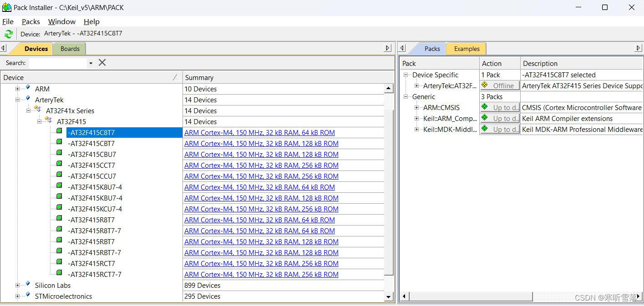The height and width of the screenshot is (306, 644).
Task: Open summary link for AT32F415C8T7
Action: pyautogui.click(x=259, y=132)
